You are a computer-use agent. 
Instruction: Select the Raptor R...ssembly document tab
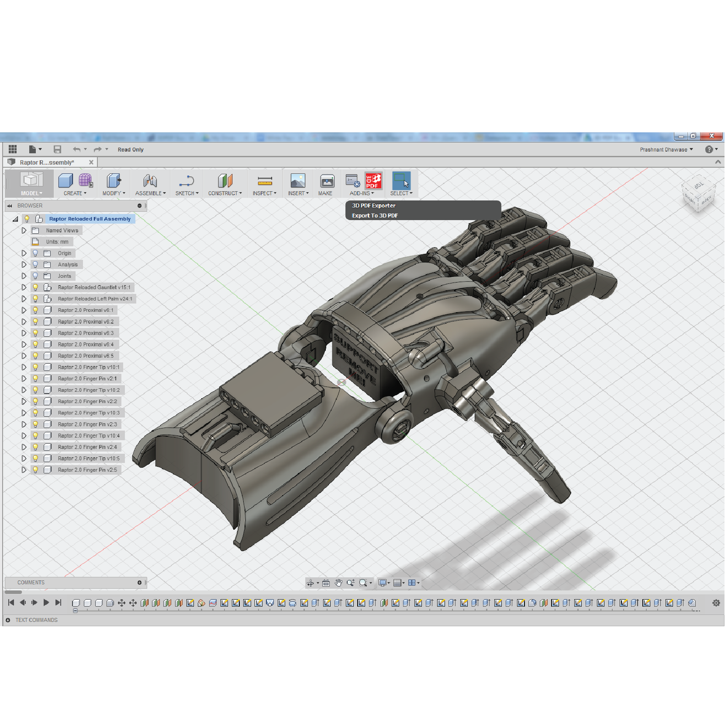[x=47, y=162]
